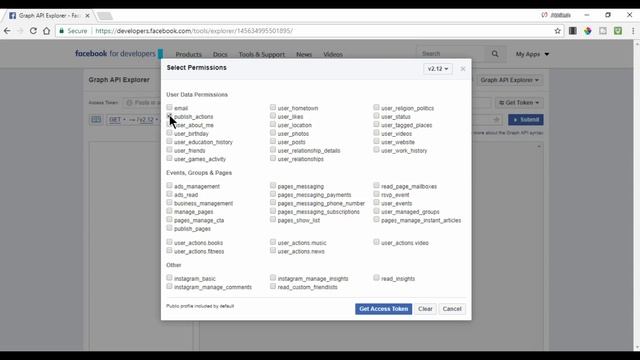Image resolution: width=640 pixels, height=360 pixels.
Task: Enable the pages_show_list checkbox
Action: pyautogui.click(x=273, y=220)
